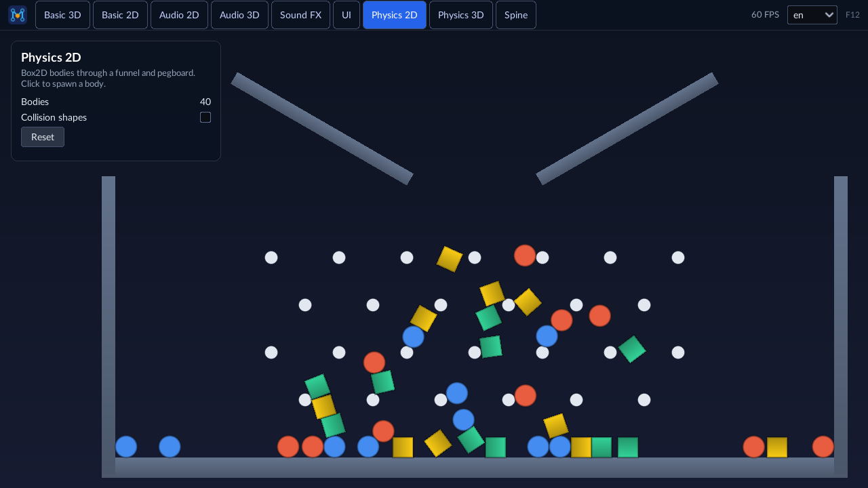Open the language dropdown set to en

tap(812, 15)
